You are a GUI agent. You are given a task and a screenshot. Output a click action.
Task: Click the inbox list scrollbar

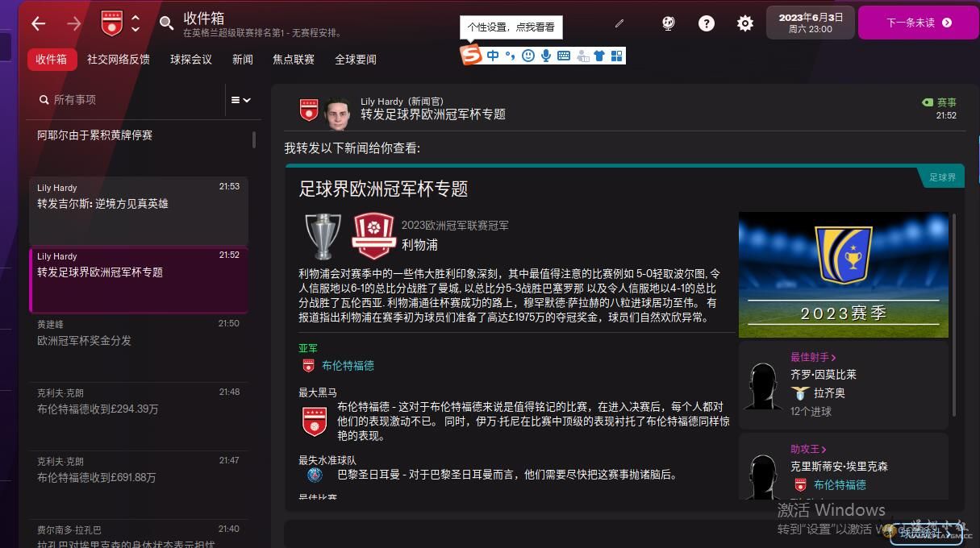[x=254, y=140]
